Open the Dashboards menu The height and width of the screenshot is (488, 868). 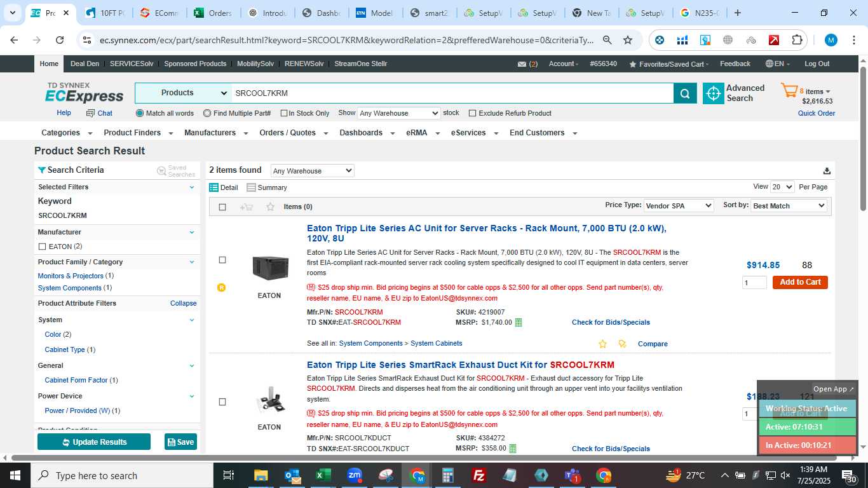coord(367,133)
